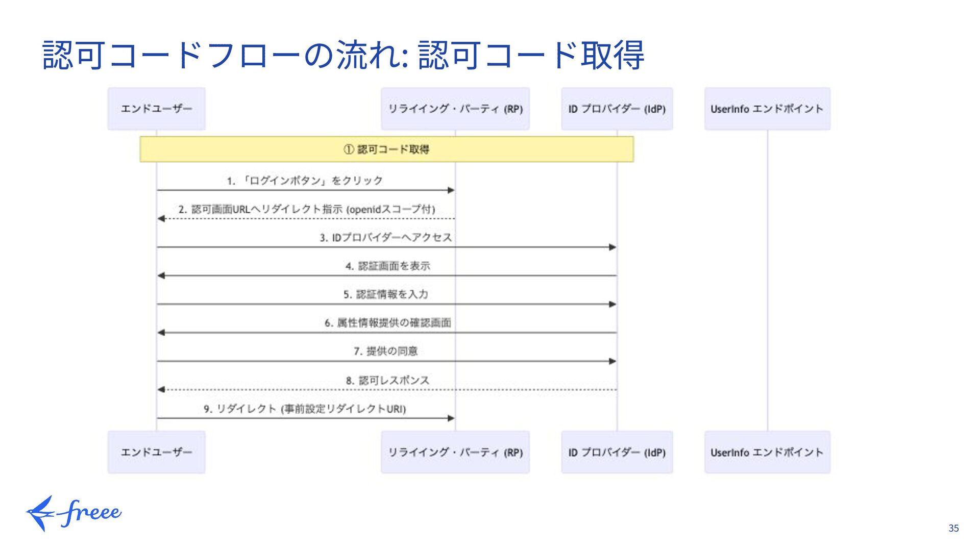The width and height of the screenshot is (980, 551).
Task: Click step 8 認可レスポンス label
Action: tap(387, 380)
